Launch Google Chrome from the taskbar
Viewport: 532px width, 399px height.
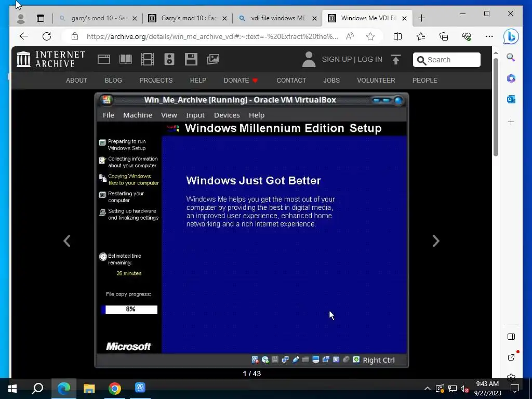click(115, 389)
